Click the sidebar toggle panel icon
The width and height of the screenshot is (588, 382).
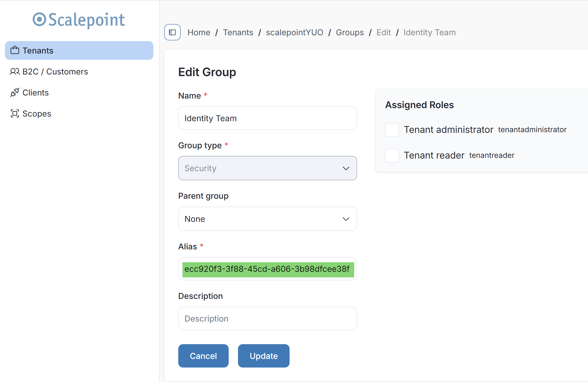click(172, 32)
